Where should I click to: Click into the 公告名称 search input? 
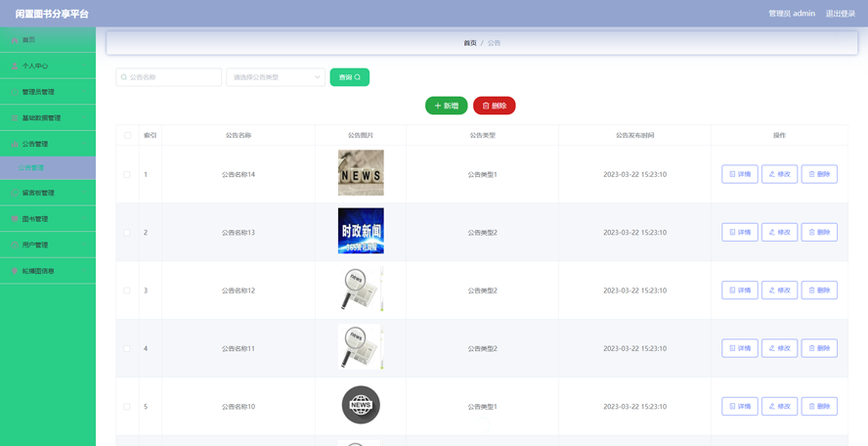point(169,77)
